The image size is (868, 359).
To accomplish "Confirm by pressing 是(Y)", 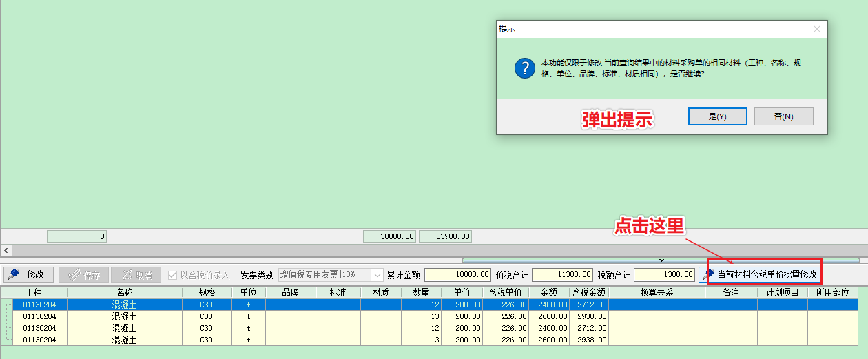I will tap(717, 116).
